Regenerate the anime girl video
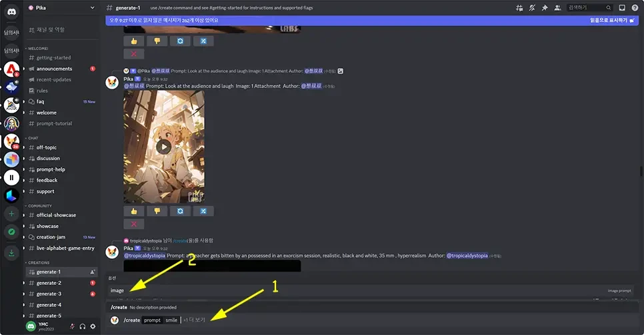Image resolution: width=644 pixels, height=335 pixels. 180,212
